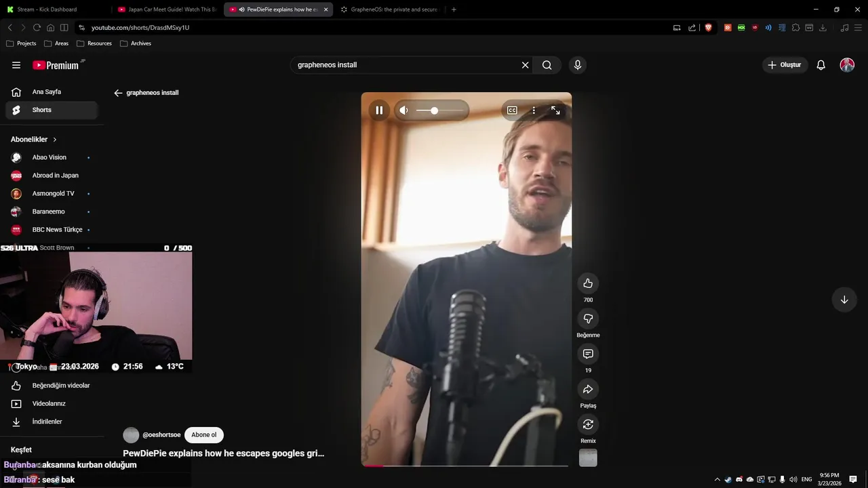Viewport: 868px width, 488px height.
Task: Subscribe with the Abone ol button
Action: click(x=204, y=435)
